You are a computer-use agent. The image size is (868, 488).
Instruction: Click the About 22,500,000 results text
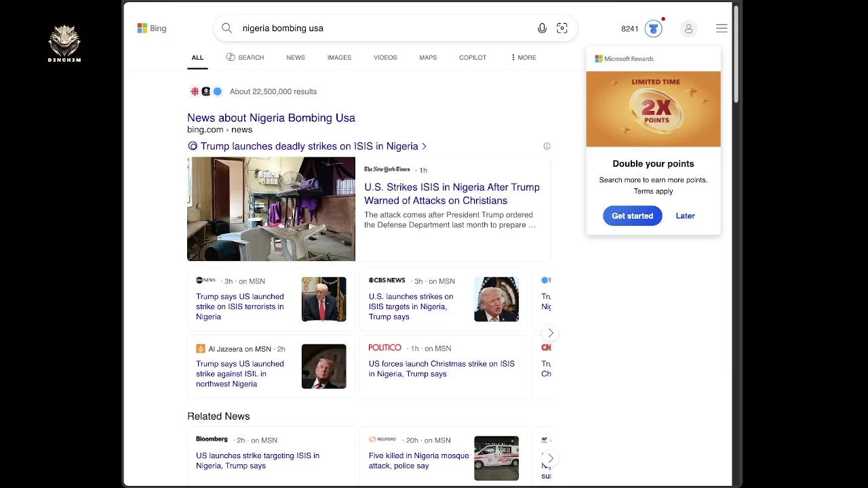(273, 91)
